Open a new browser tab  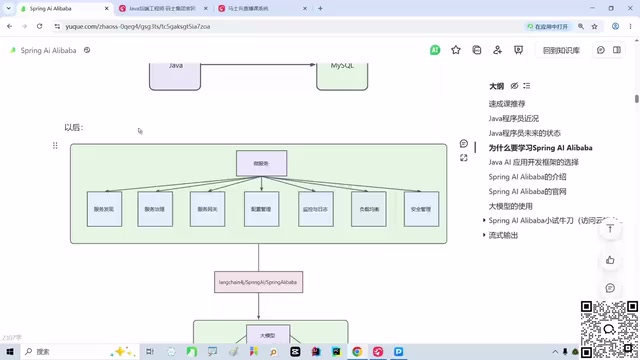320,9
